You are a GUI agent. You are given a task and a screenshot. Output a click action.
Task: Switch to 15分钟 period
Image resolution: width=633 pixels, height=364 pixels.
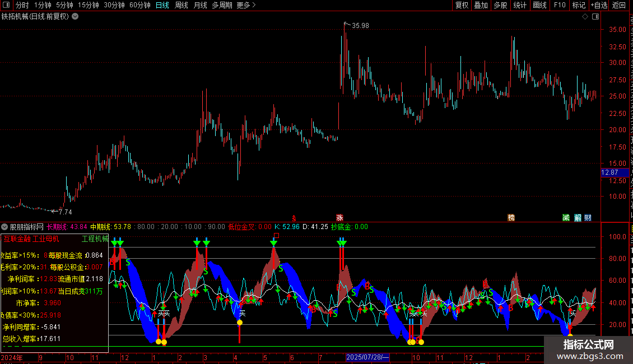89,5
